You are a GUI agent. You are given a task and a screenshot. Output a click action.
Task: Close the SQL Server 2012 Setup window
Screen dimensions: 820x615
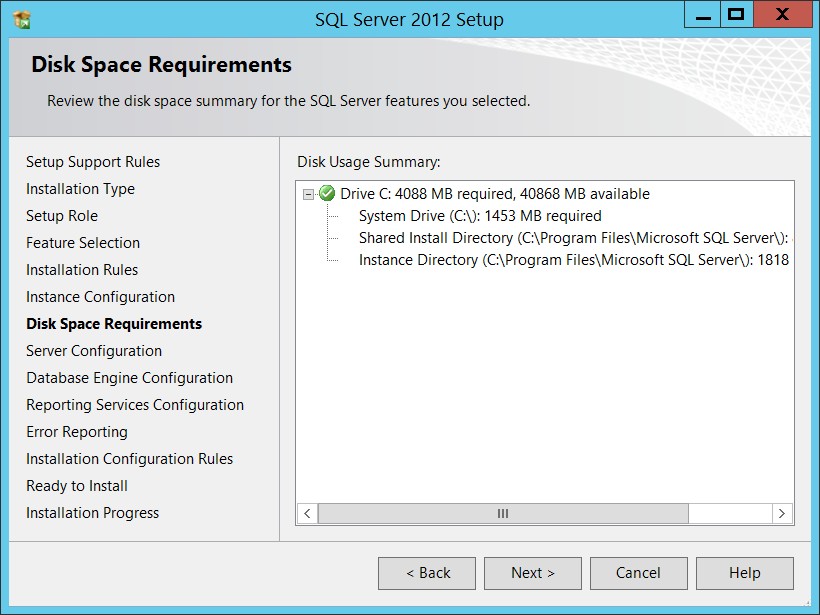click(x=782, y=15)
